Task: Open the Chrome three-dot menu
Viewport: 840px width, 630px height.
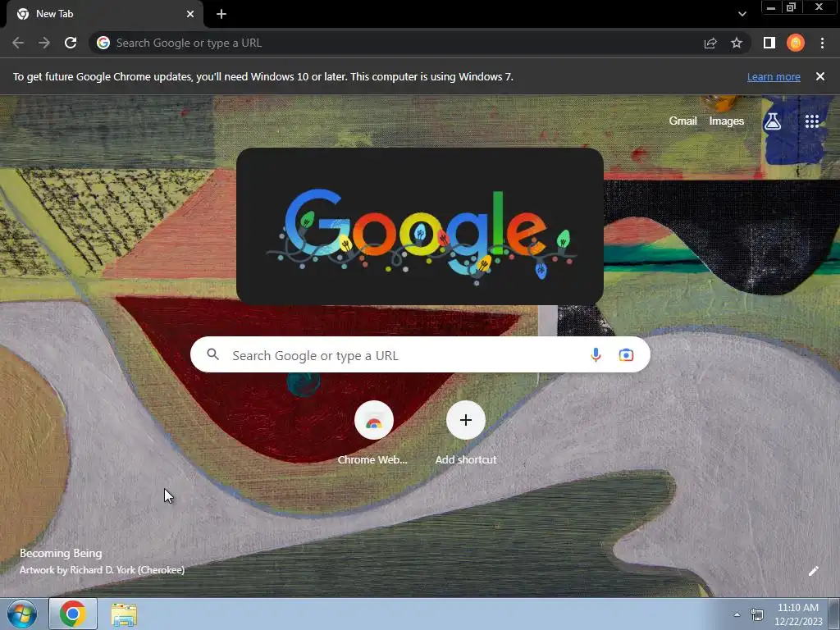Action: click(x=822, y=43)
